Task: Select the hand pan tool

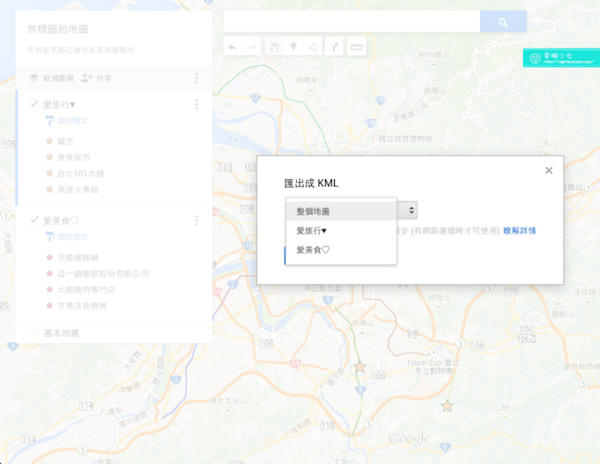Action: 275,46
